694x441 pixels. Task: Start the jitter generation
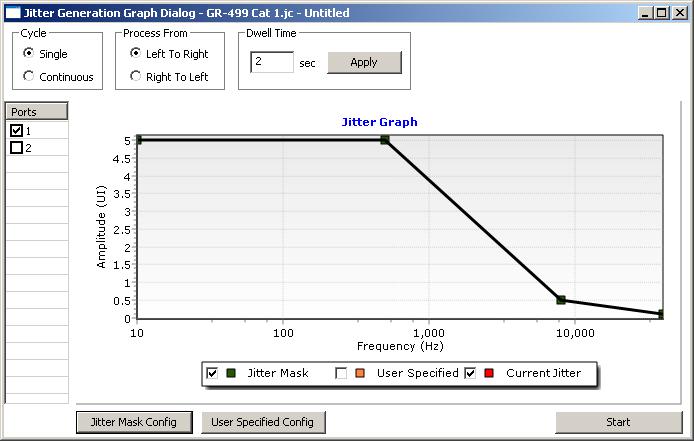click(x=619, y=422)
